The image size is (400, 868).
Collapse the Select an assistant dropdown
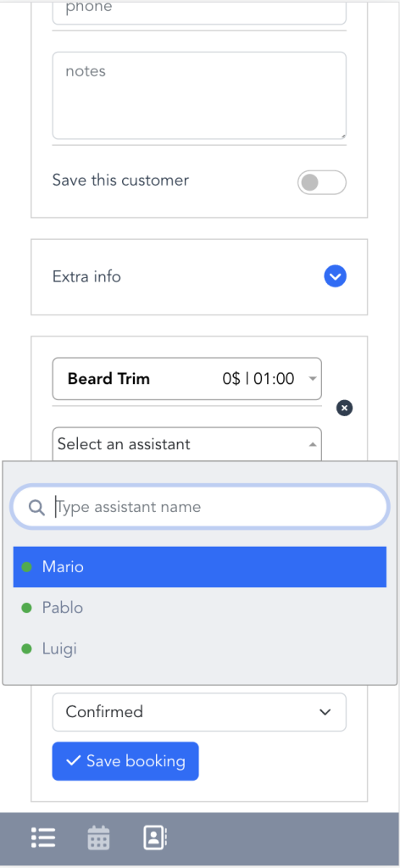tap(187, 444)
